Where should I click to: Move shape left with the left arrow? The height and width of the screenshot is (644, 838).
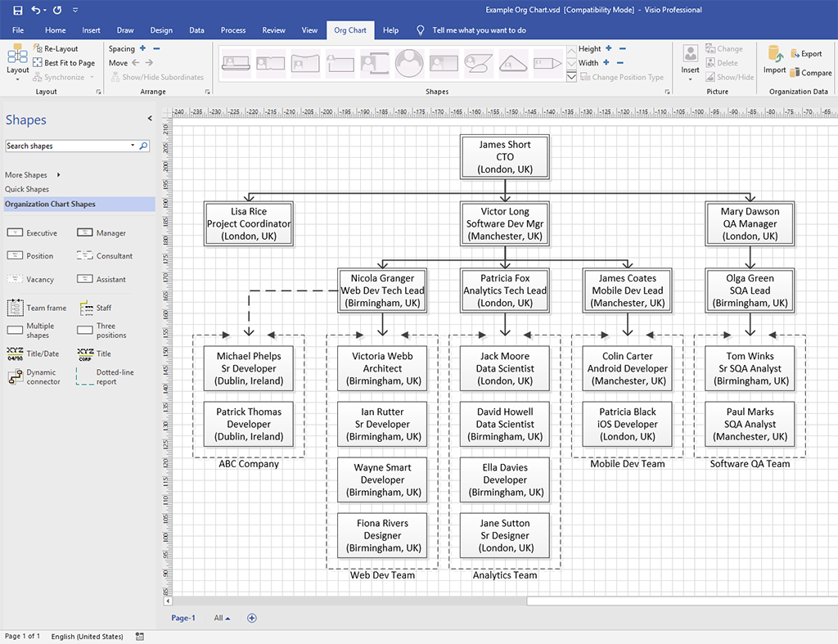[136, 62]
